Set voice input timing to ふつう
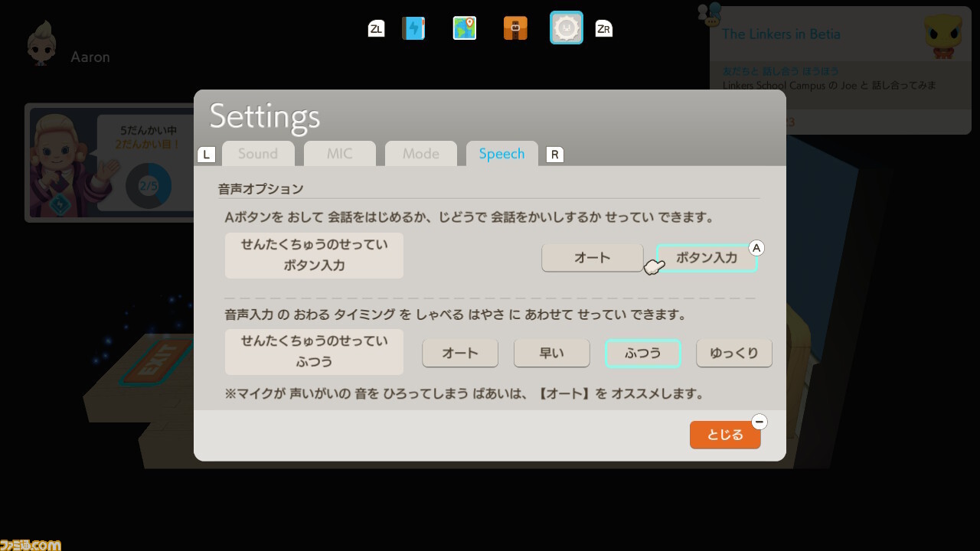Screen dimensions: 980x551 pyautogui.click(x=643, y=353)
